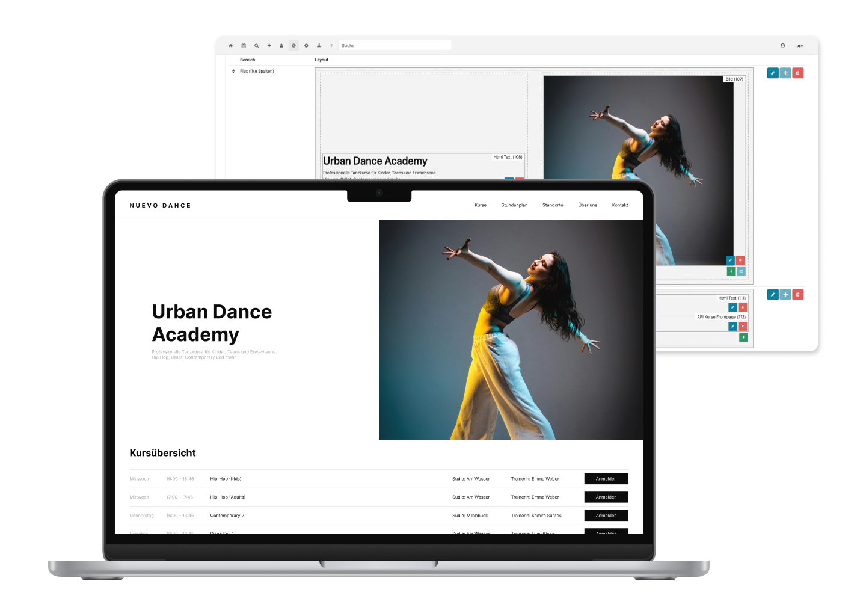Remove the Html Text (111) element
Screen dimensions: 866x616
pyautogui.click(x=743, y=307)
